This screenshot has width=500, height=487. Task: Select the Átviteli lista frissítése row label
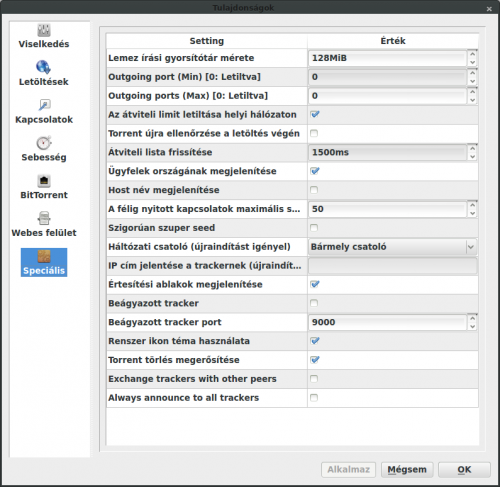click(160, 153)
